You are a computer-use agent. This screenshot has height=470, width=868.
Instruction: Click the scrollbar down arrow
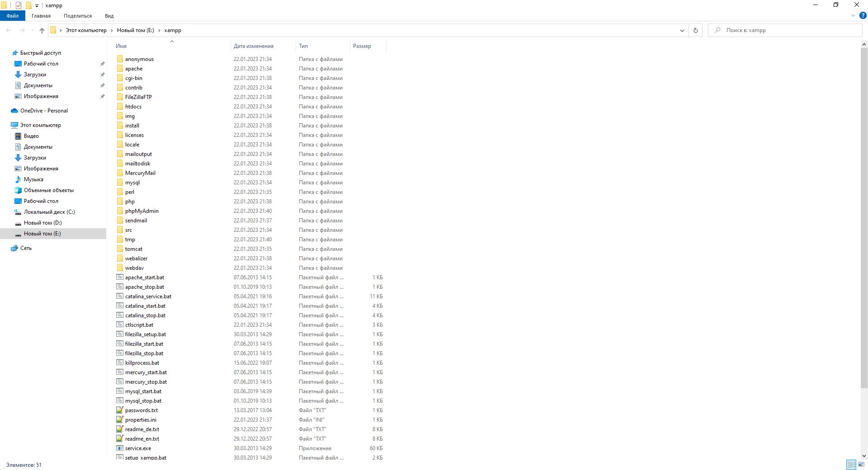864,456
